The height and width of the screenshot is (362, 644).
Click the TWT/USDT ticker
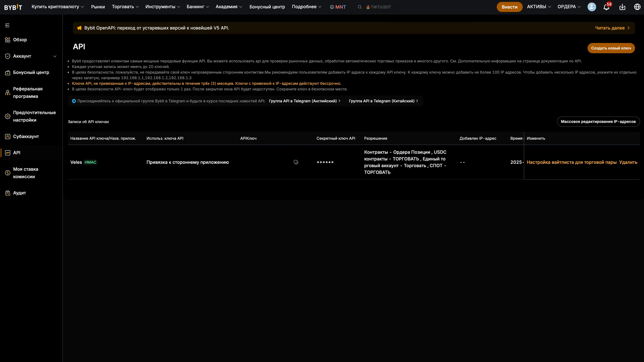tap(380, 7)
